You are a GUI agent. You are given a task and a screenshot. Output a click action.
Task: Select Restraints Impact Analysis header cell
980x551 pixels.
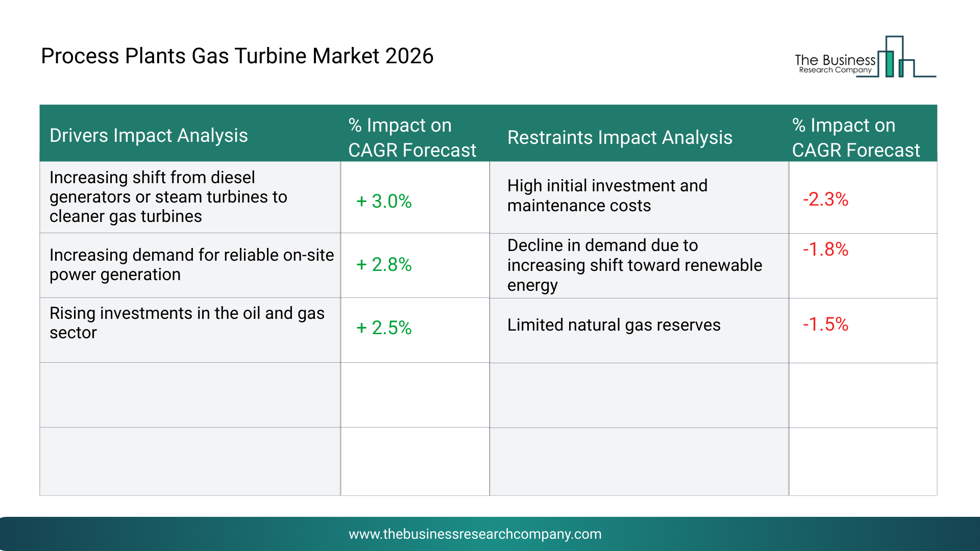point(620,138)
